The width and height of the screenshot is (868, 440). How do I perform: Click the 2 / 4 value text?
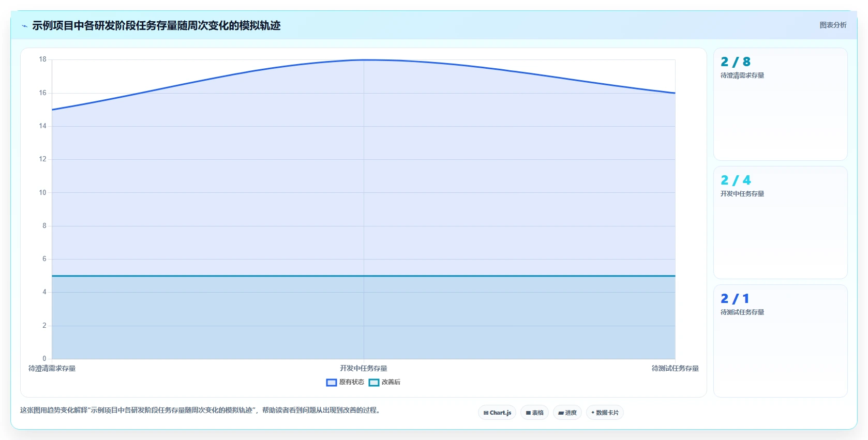736,180
